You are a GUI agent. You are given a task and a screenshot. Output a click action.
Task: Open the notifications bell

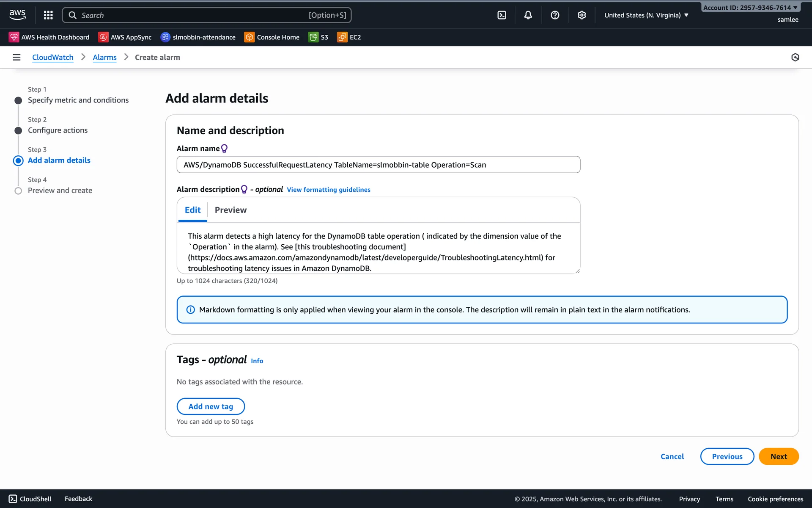tap(528, 15)
